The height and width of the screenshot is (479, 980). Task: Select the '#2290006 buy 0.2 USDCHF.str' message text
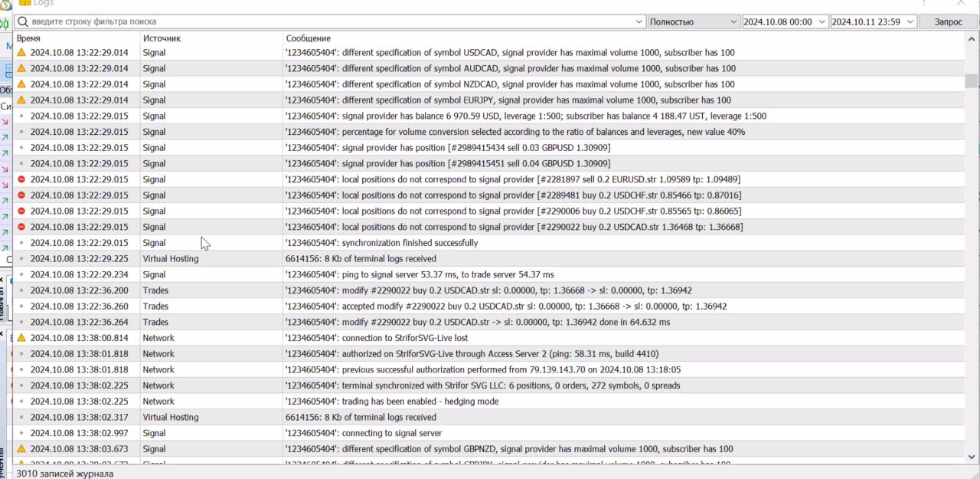click(x=514, y=211)
